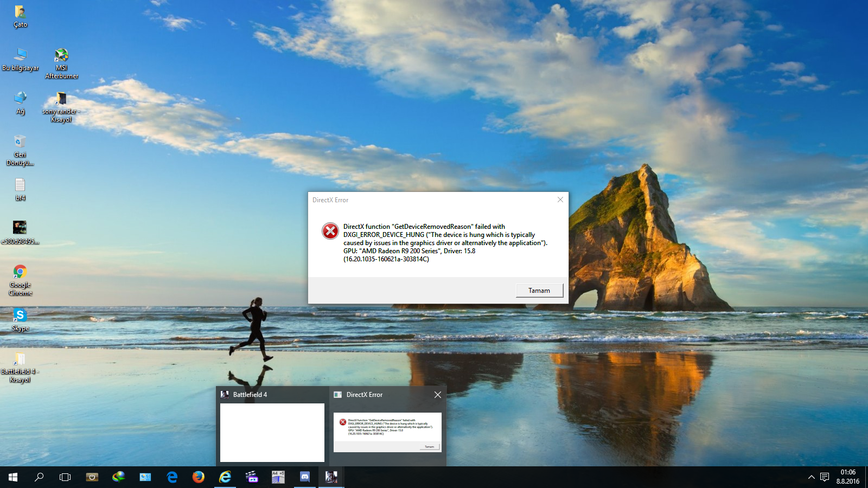The image size is (868, 488).
Task: Launch Firefox from the taskbar
Action: [199, 477]
